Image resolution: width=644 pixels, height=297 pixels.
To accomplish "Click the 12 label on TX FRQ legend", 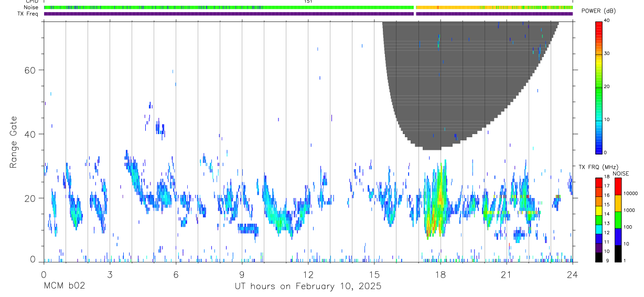I will 607,233.
